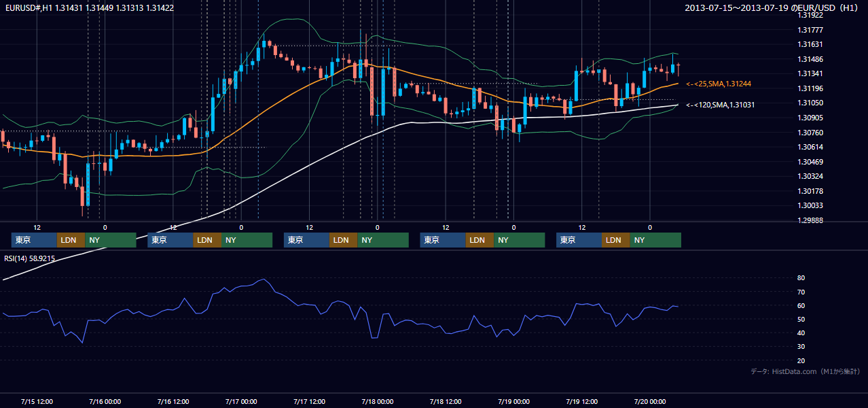Click the RSI scale value 20
Screen dimensions: 868x408
pos(801,360)
